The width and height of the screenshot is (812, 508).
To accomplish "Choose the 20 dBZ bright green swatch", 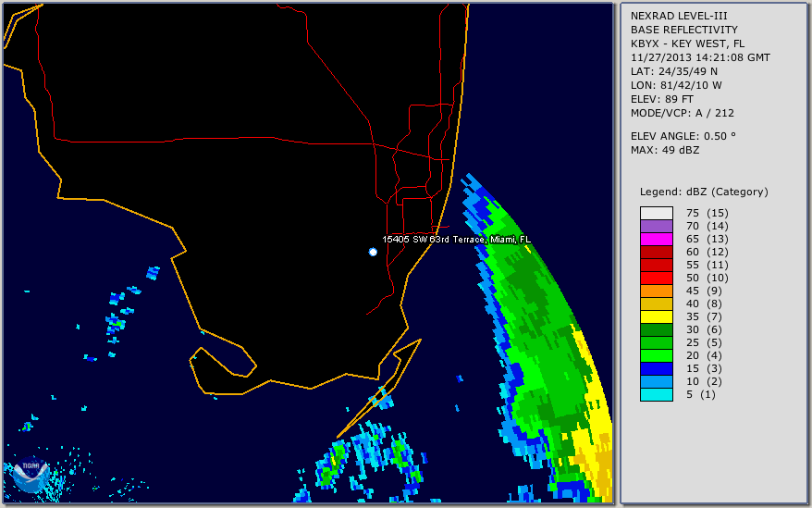I will (x=656, y=355).
